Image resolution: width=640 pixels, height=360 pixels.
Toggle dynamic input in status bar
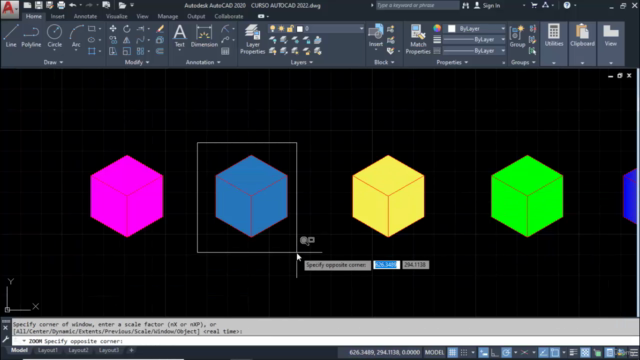pyautogui.click(x=484, y=353)
